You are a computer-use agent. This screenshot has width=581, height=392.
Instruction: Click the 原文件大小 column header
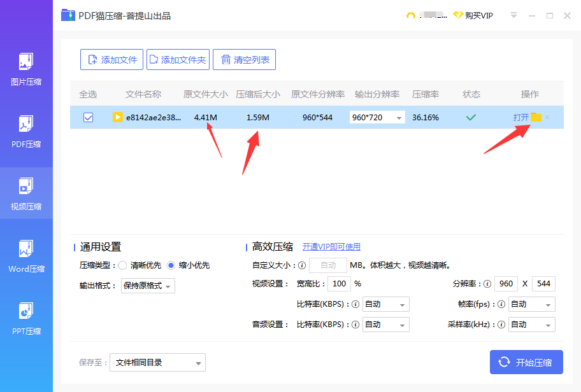pos(205,94)
